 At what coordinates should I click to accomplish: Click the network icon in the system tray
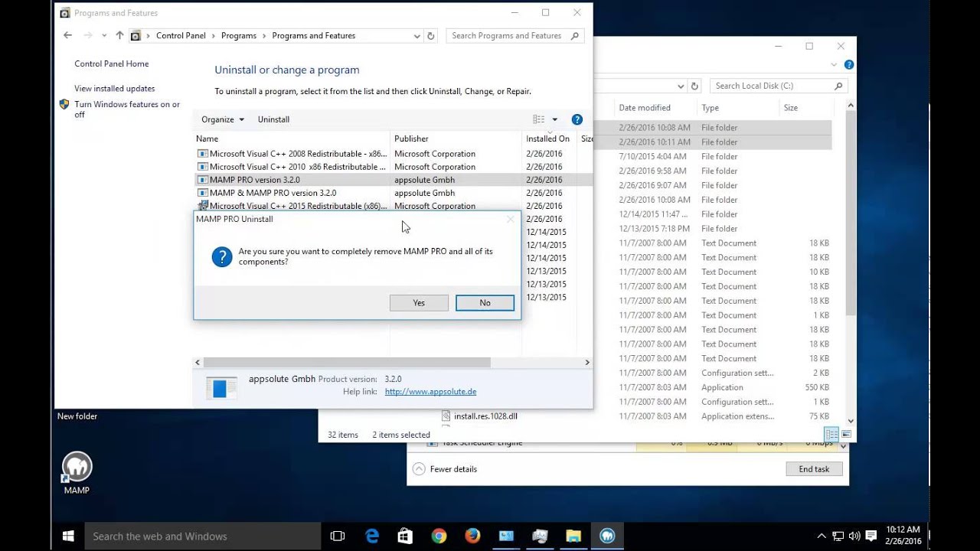click(838, 536)
